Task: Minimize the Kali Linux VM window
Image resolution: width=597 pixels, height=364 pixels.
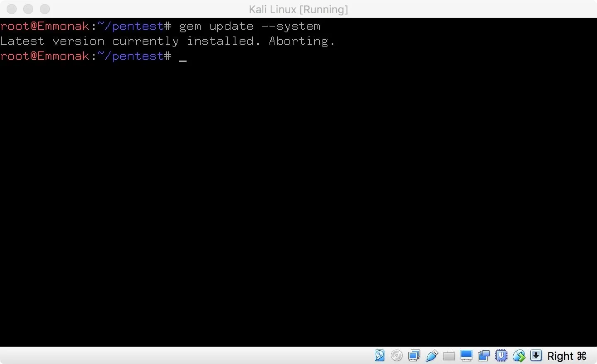Action: [28, 9]
